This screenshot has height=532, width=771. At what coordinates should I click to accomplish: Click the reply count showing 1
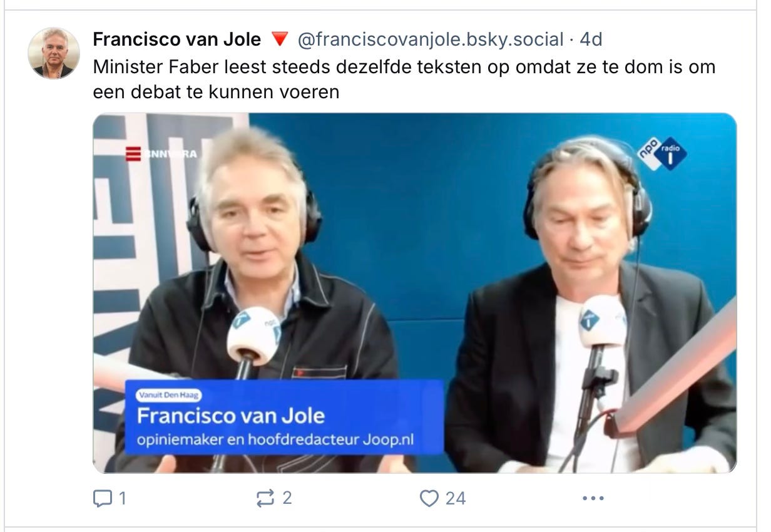(122, 498)
